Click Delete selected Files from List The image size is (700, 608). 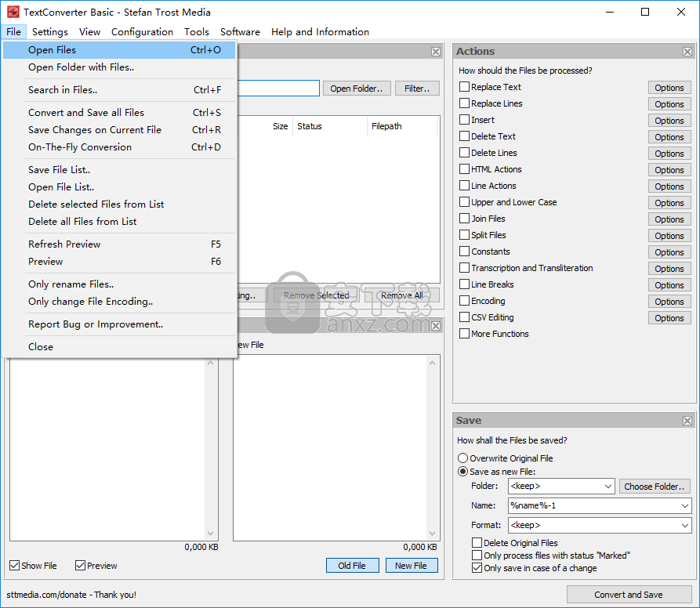click(119, 204)
